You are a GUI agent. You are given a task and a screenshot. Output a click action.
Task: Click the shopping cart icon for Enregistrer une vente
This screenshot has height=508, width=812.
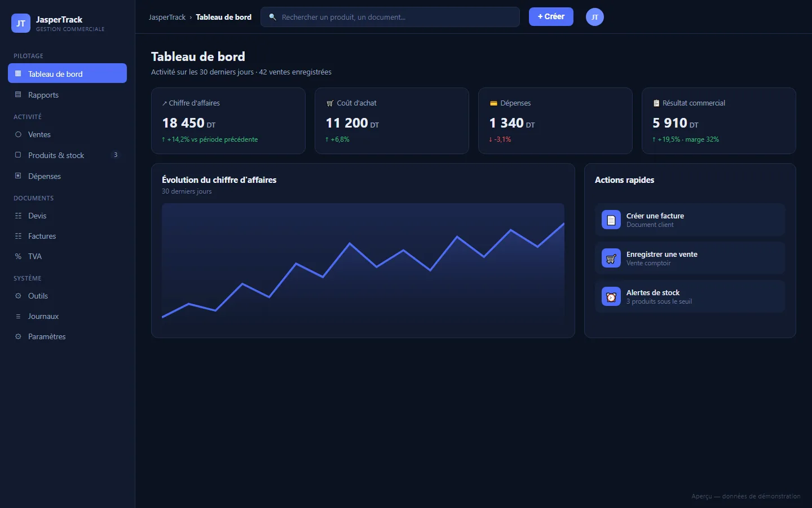click(611, 258)
